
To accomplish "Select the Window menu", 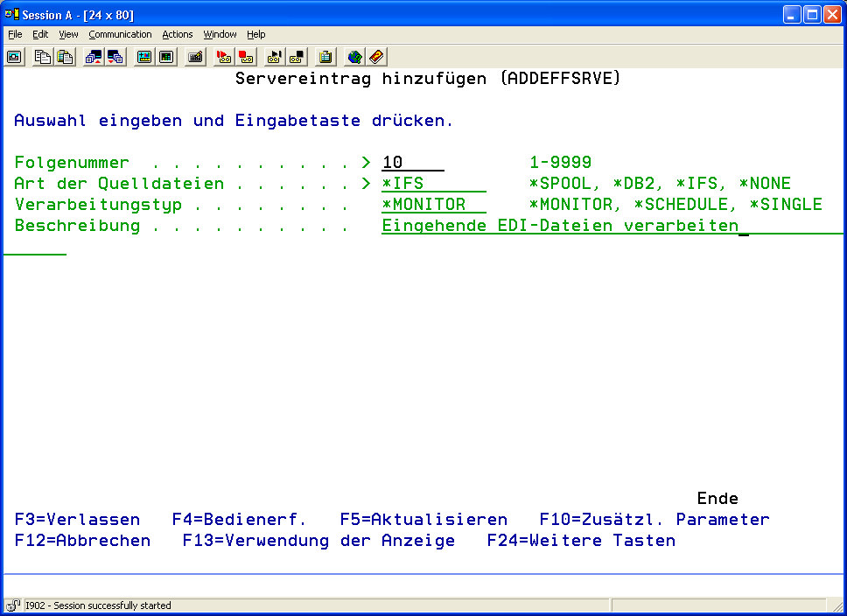I will pyautogui.click(x=220, y=34).
